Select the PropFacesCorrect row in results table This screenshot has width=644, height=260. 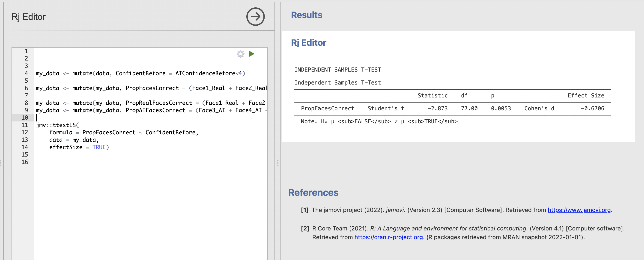(x=453, y=108)
